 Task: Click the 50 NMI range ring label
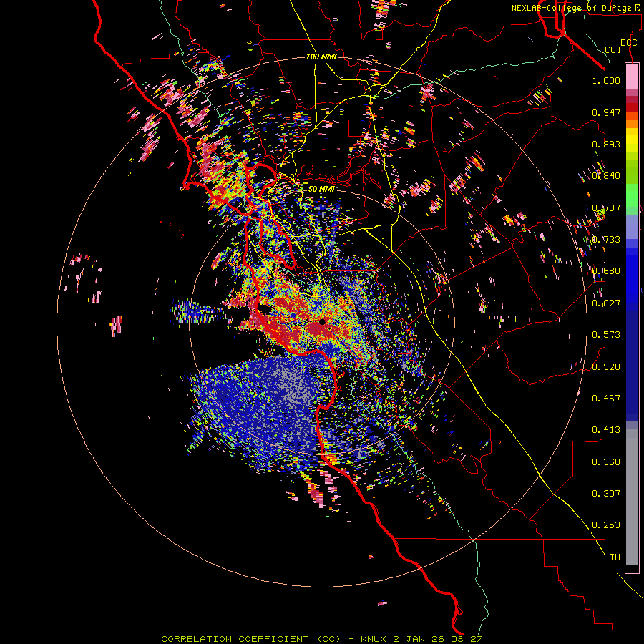pyautogui.click(x=321, y=189)
